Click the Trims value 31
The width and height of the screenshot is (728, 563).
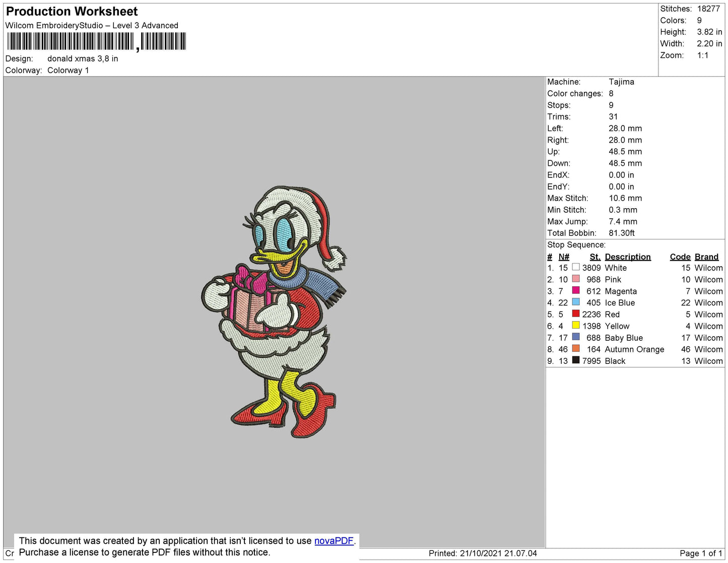point(613,117)
